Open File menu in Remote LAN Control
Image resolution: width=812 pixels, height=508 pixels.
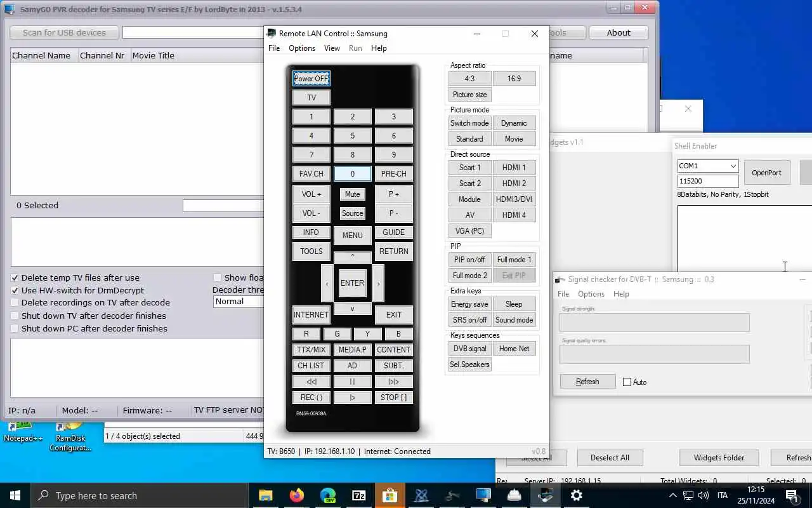click(274, 48)
